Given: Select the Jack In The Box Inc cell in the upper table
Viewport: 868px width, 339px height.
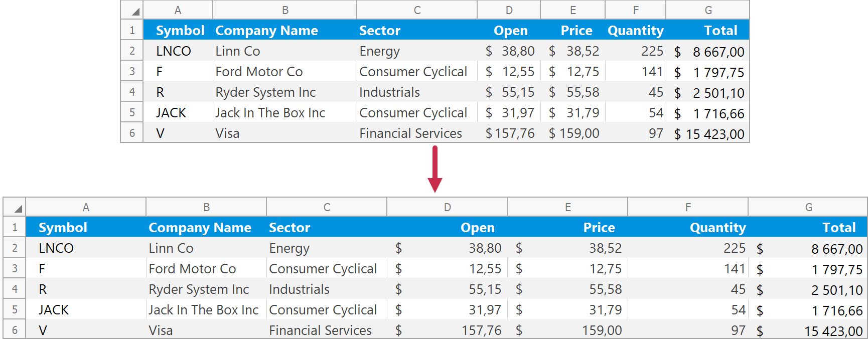Looking at the screenshot, I should [x=270, y=113].
